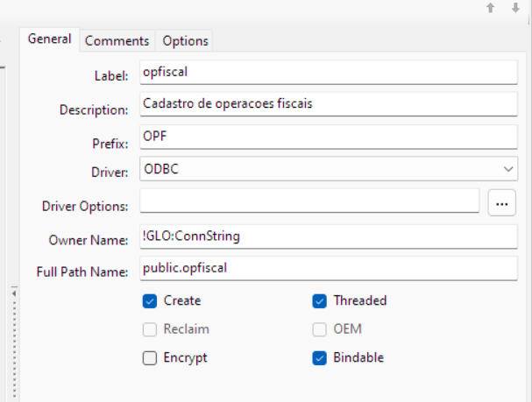
Task: Click the Prefix field showing OPF
Action: click(329, 137)
